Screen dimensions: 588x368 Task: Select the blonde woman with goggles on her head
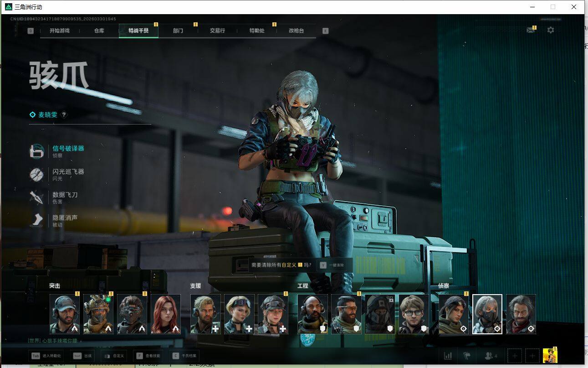[x=239, y=314]
